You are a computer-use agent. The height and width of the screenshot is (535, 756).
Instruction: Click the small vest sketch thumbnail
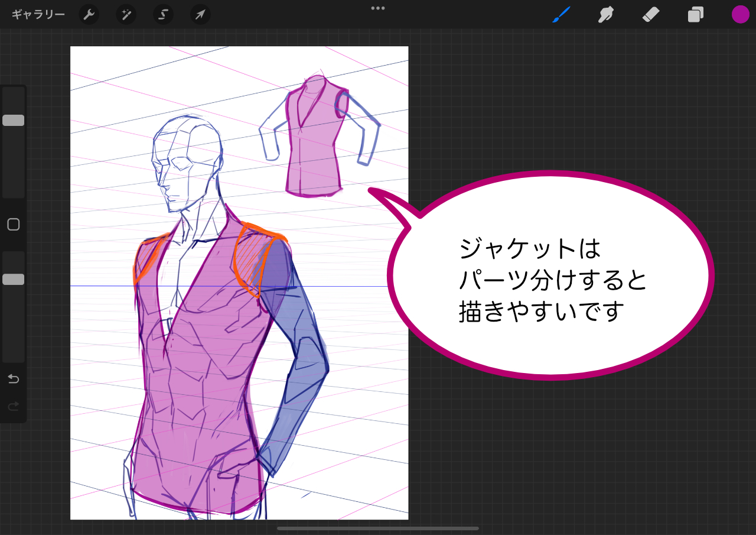coord(320,136)
